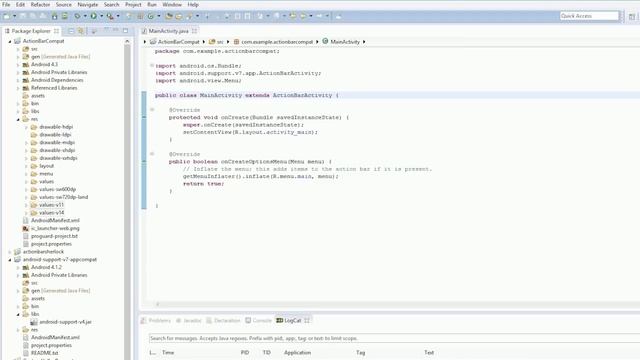This screenshot has height=360, width=640.
Task: Maximize the Package Explorer view
Action: (x=125, y=31)
